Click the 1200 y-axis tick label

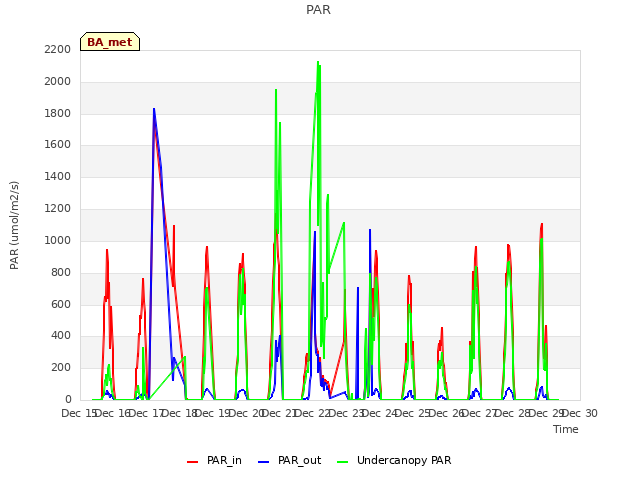(58, 208)
